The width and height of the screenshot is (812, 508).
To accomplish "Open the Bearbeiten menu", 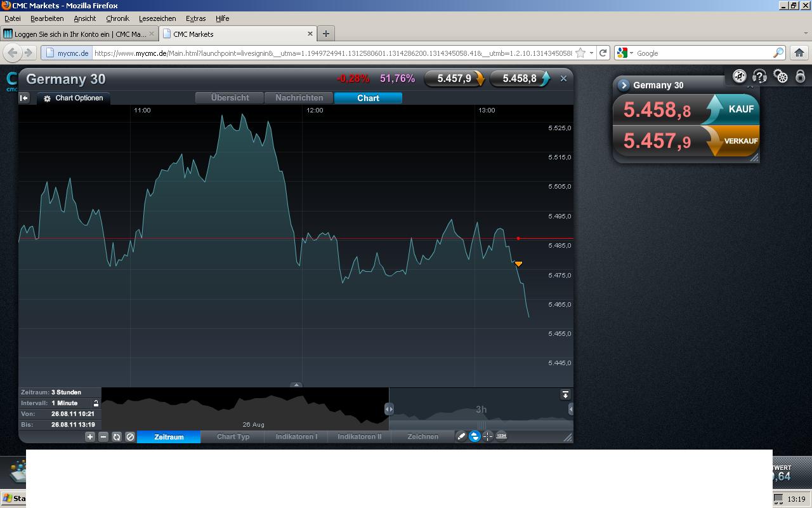I will (x=47, y=18).
